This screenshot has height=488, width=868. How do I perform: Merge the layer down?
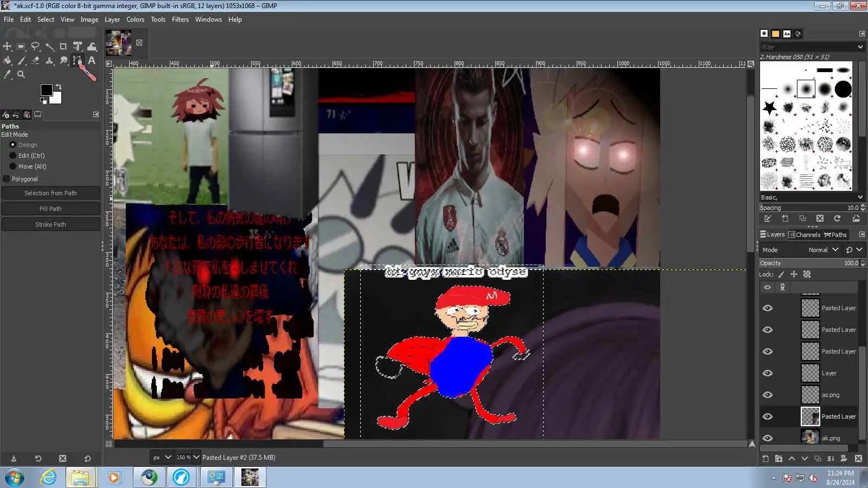tap(831, 459)
